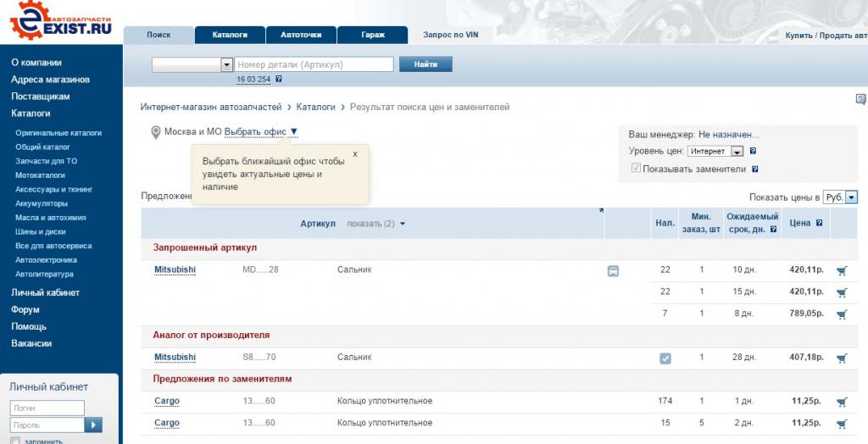This screenshot has width=868, height=444.
Task: Click cart icon for 407,18р. Mitsubishi analog
Action: [x=841, y=358]
